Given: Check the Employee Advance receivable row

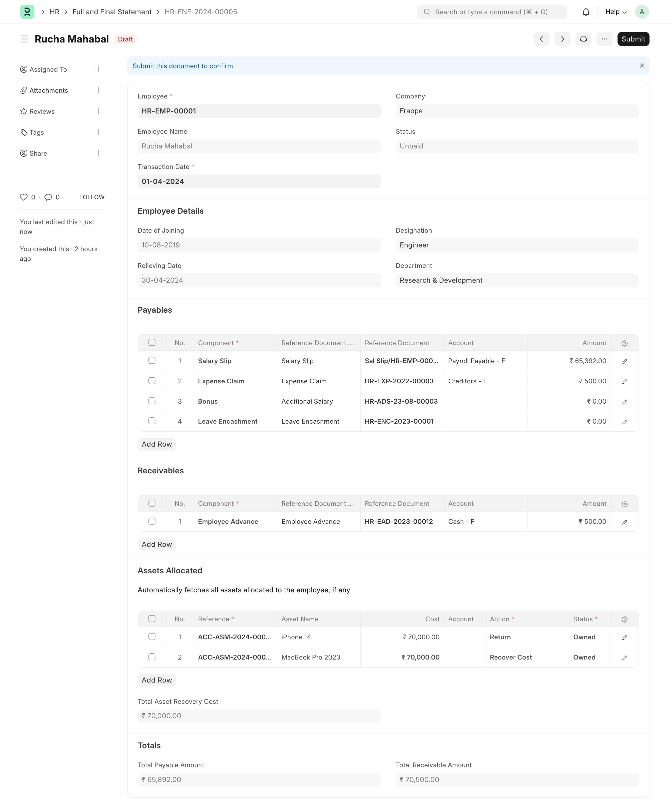Looking at the screenshot, I should coord(152,521).
